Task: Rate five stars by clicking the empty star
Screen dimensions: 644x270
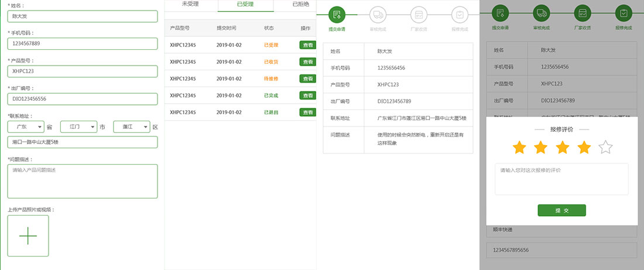Action: point(605,148)
